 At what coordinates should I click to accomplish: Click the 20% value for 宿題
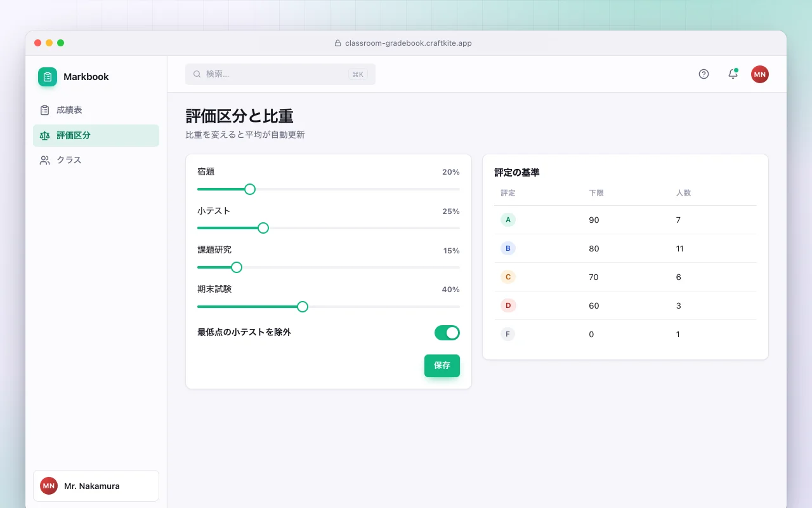451,172
